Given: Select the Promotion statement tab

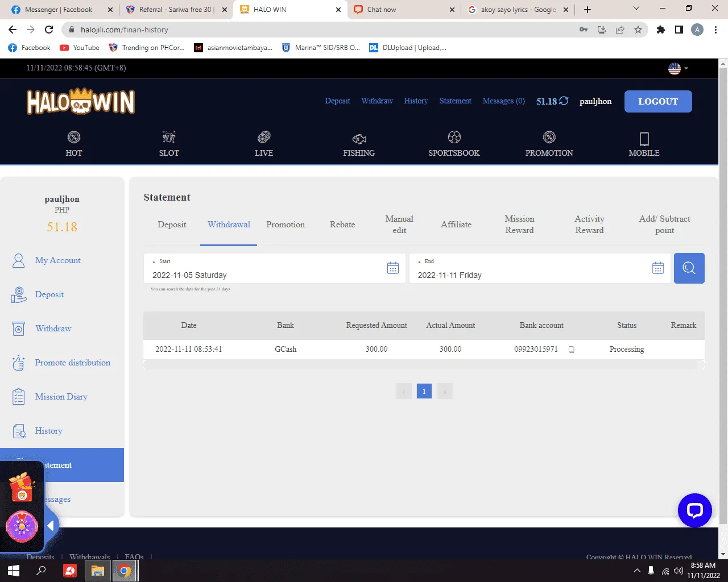Looking at the screenshot, I should click(286, 225).
